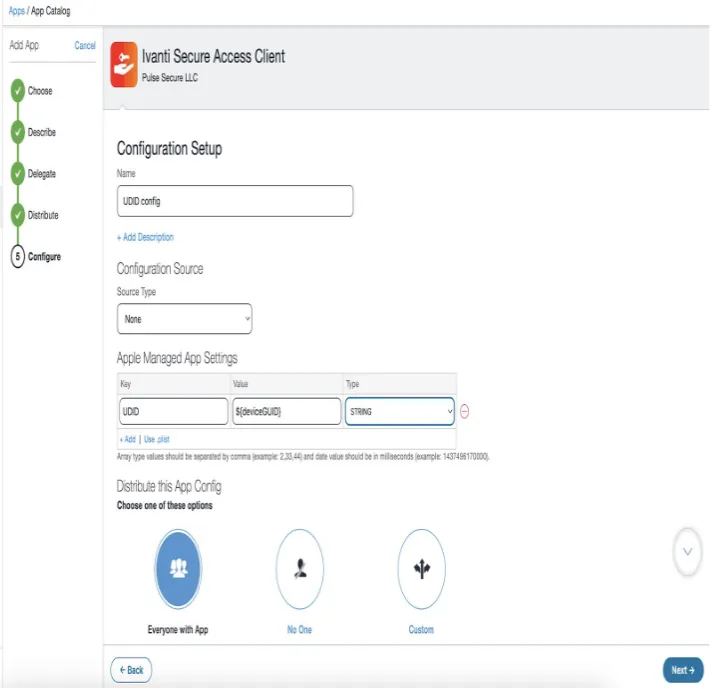Go to the Distribute step
Image resolution: width=712 pixels, height=688 pixels.
point(43,215)
